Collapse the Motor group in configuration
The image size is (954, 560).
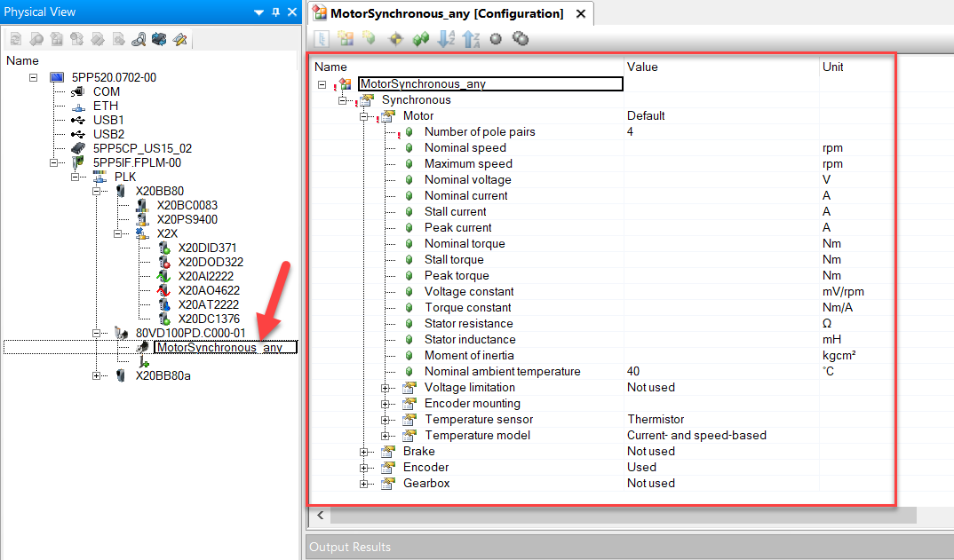point(364,116)
